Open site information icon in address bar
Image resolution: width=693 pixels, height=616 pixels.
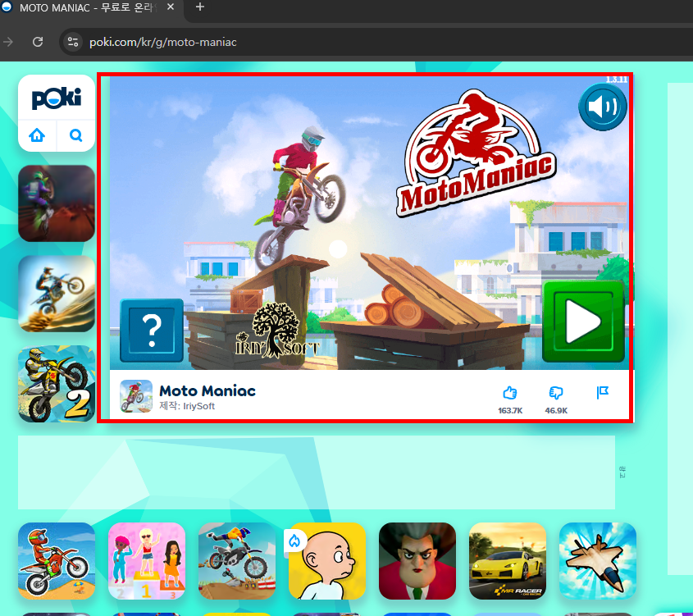coord(72,42)
